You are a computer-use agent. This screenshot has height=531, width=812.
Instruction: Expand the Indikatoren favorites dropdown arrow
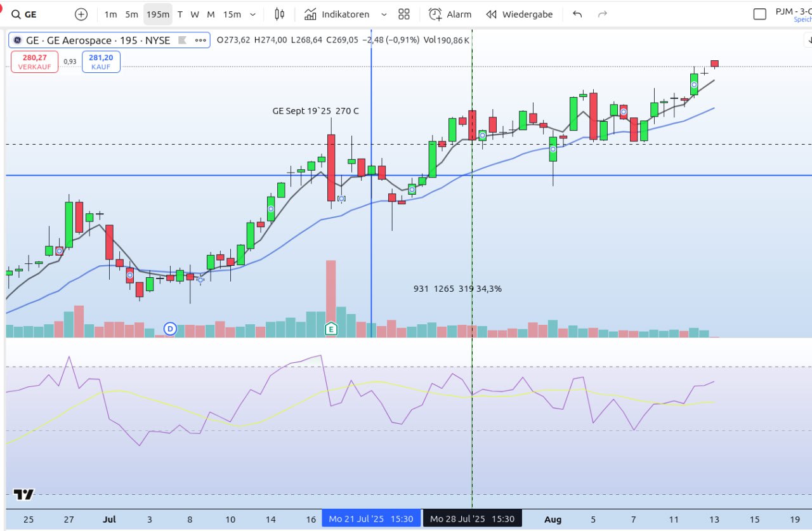pyautogui.click(x=384, y=14)
